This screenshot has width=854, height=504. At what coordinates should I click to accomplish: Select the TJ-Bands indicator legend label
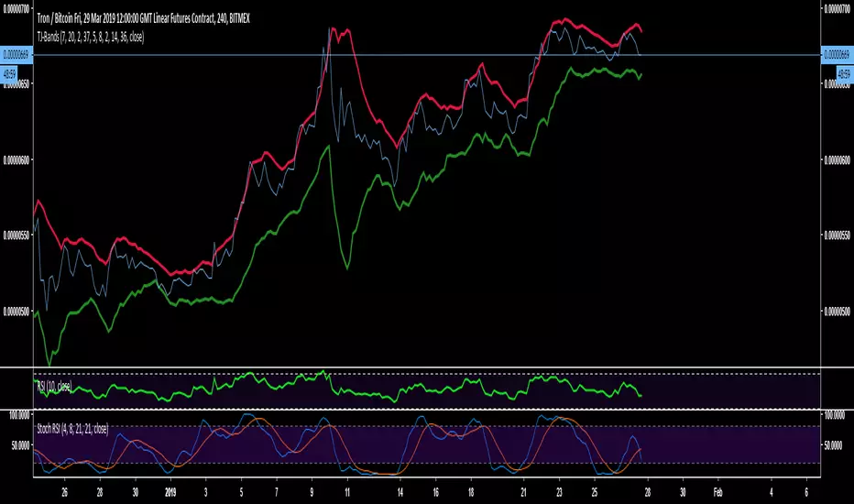tap(91, 37)
